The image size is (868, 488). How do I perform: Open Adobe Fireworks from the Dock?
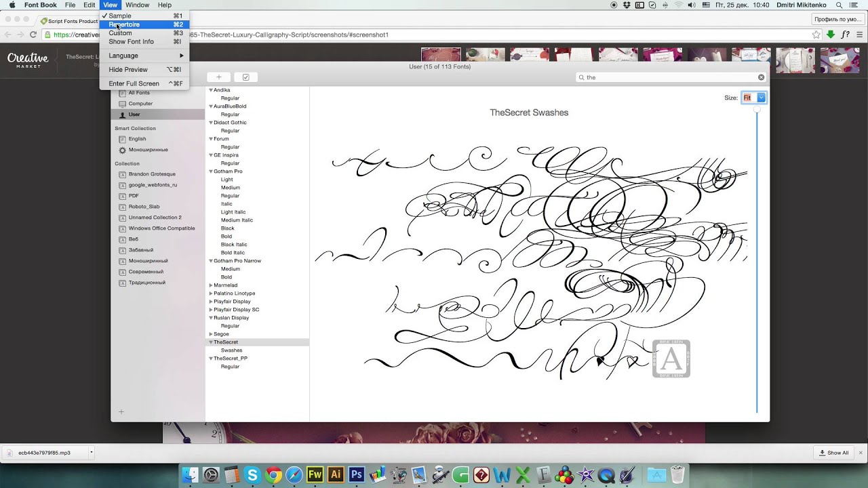[x=315, y=475]
